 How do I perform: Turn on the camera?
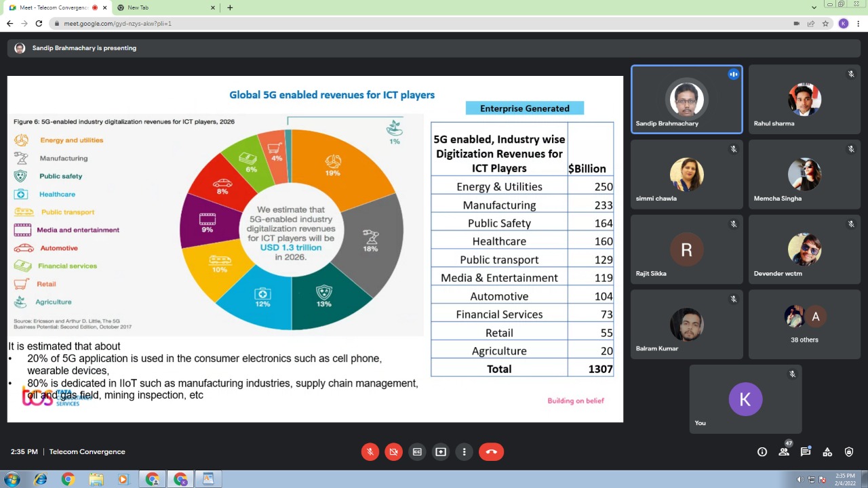(393, 452)
